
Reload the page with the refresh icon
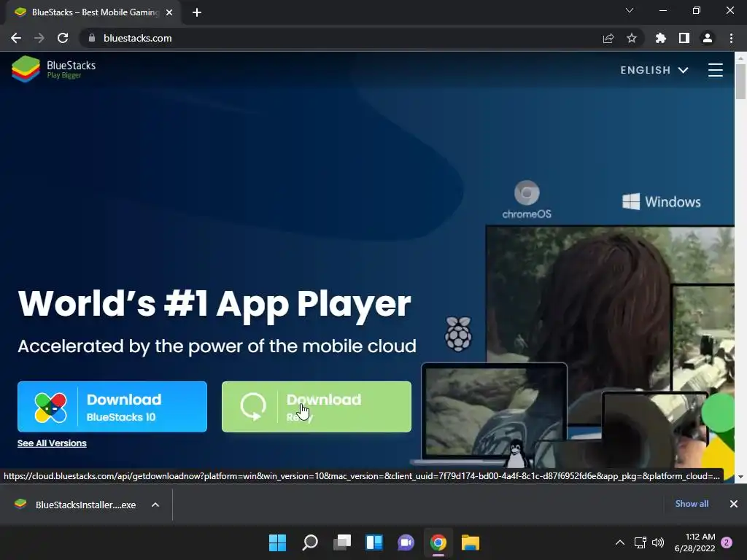click(63, 38)
